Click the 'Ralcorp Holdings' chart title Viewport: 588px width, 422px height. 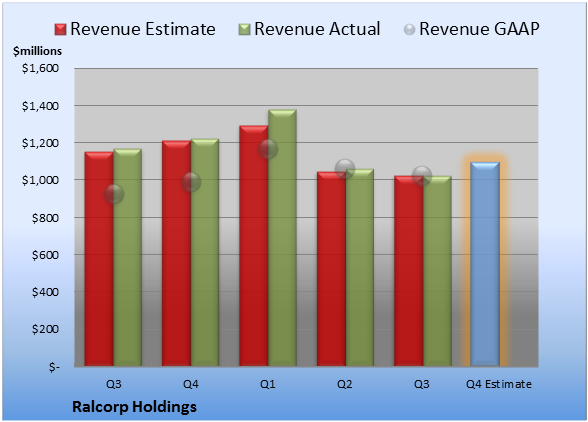click(134, 407)
